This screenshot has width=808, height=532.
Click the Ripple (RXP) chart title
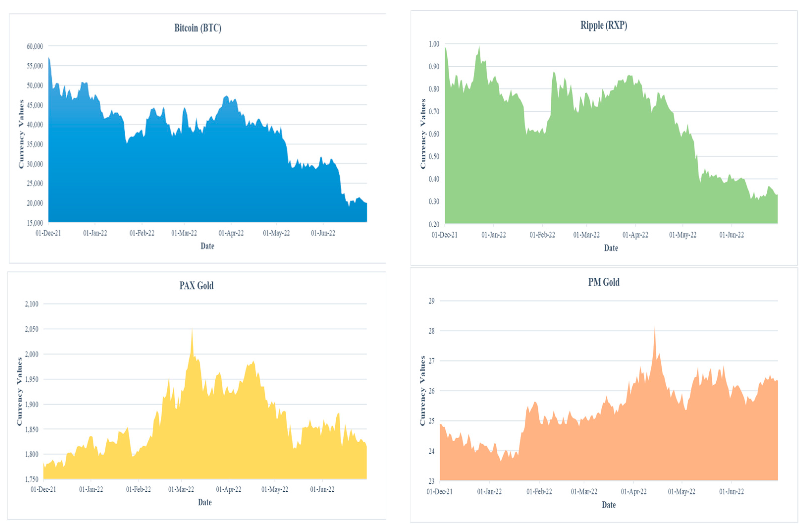pyautogui.click(x=604, y=26)
